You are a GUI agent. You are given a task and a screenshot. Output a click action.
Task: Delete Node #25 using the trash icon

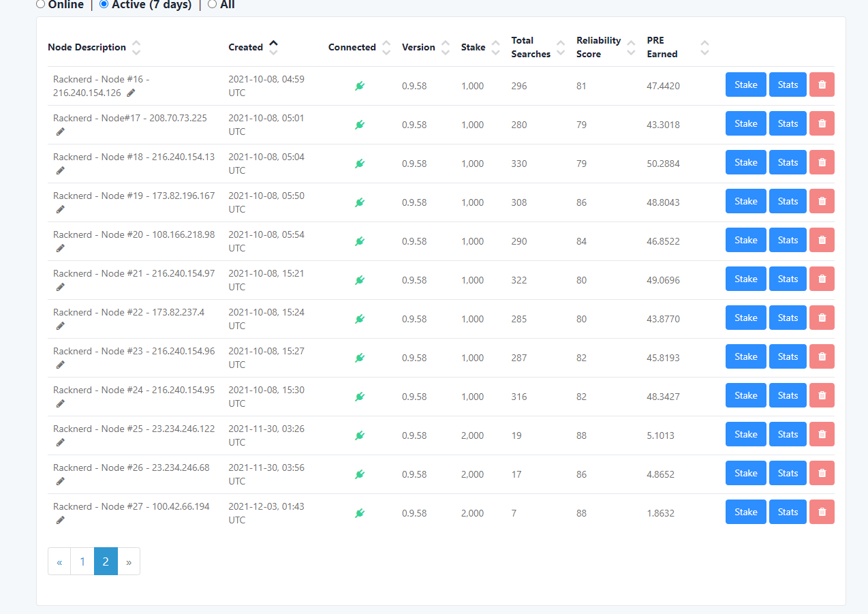coord(822,434)
